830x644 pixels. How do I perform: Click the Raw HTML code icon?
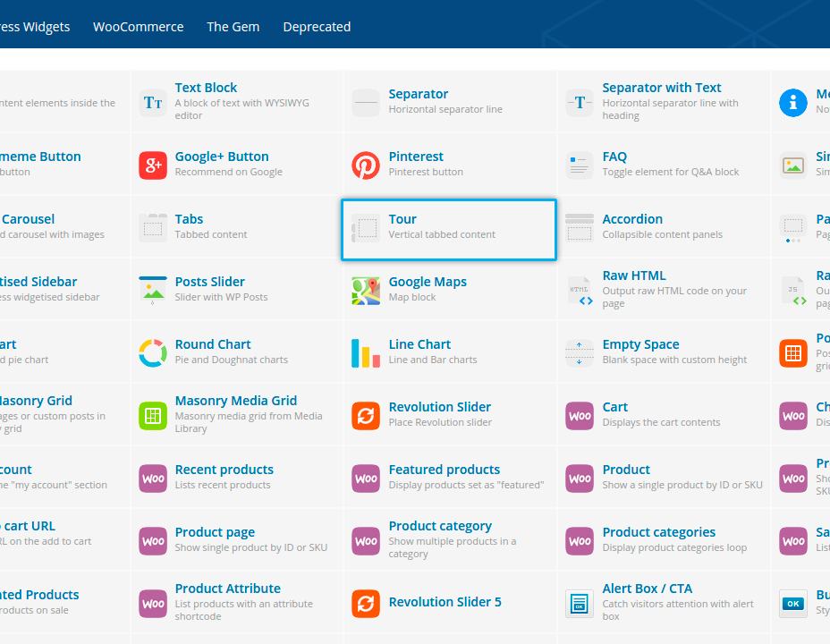tap(580, 291)
